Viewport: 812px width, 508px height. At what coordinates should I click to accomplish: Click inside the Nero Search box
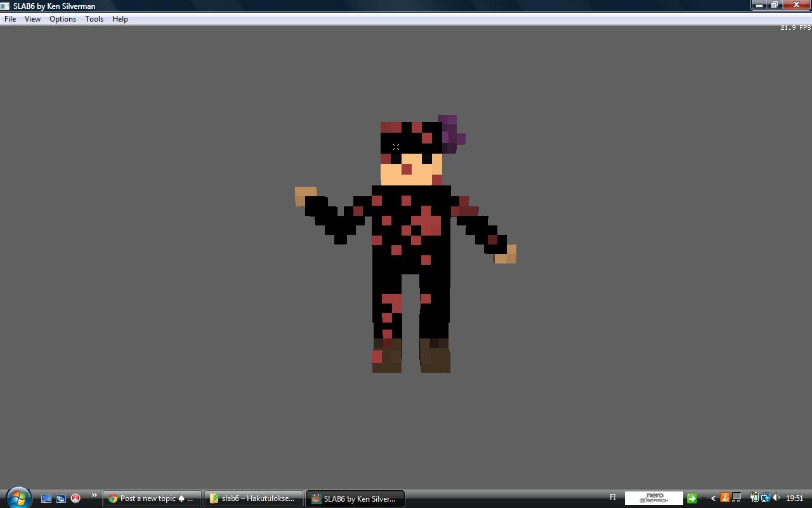tap(653, 498)
